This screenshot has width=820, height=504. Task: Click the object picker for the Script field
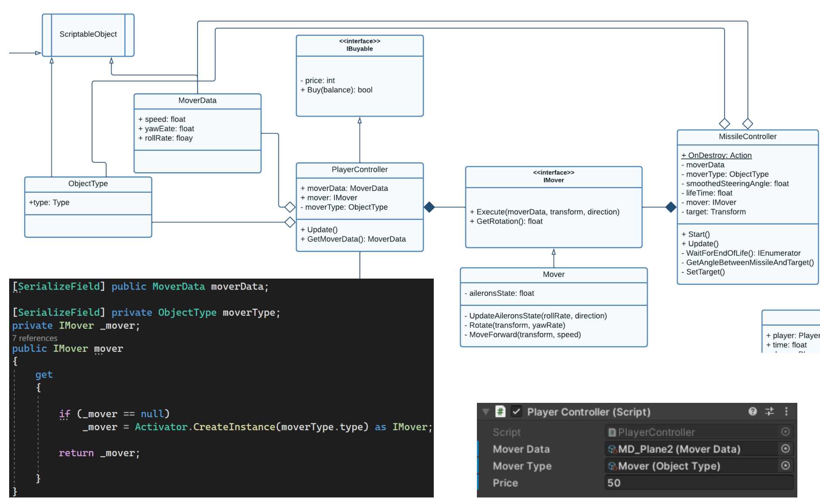tap(785, 432)
